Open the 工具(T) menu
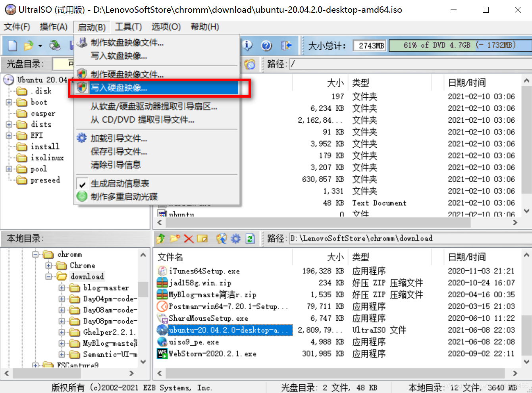Viewport: 532px width, 393px height. coord(128,27)
